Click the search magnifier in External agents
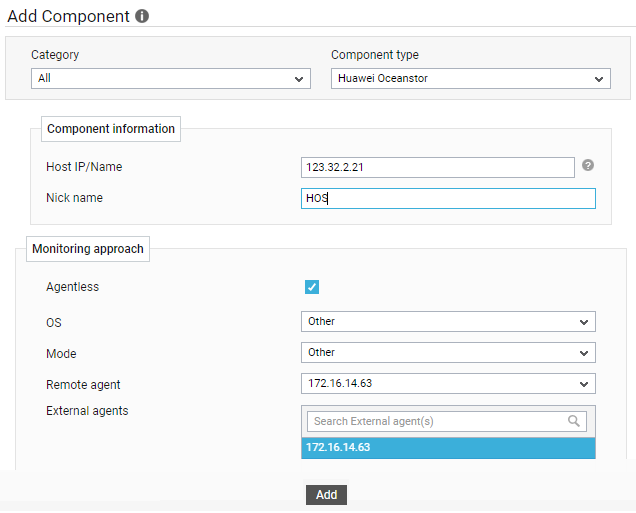Image resolution: width=636 pixels, height=513 pixels. coord(574,421)
